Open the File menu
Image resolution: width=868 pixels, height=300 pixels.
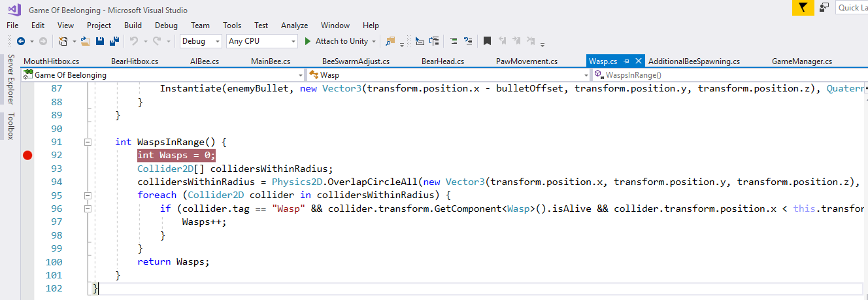tap(12, 25)
